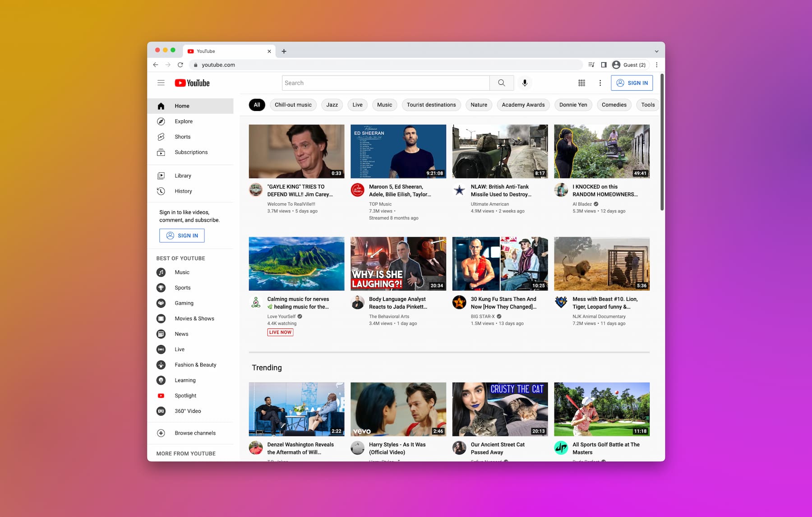812x517 pixels.
Task: Open Harry Styles As It Was thumbnail
Action: [398, 409]
